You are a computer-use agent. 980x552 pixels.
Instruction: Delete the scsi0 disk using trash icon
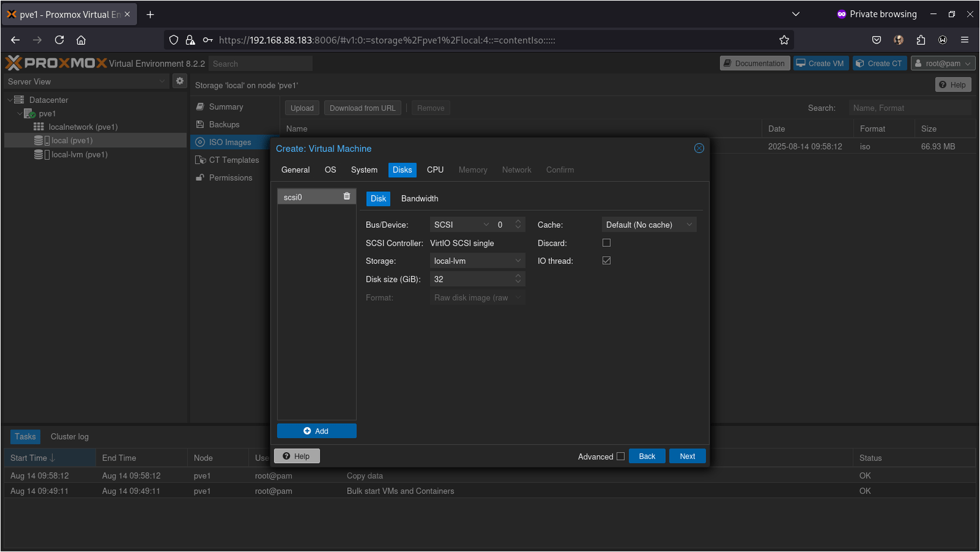(347, 196)
